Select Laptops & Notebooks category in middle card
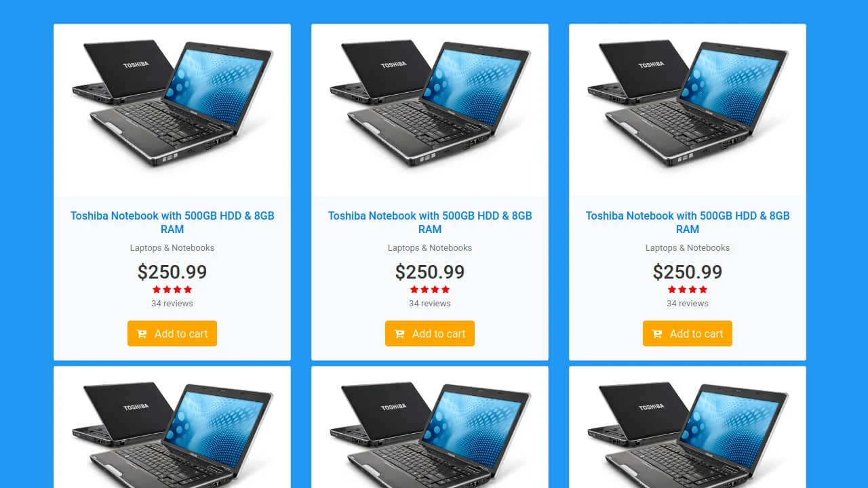868x488 pixels. [x=430, y=248]
